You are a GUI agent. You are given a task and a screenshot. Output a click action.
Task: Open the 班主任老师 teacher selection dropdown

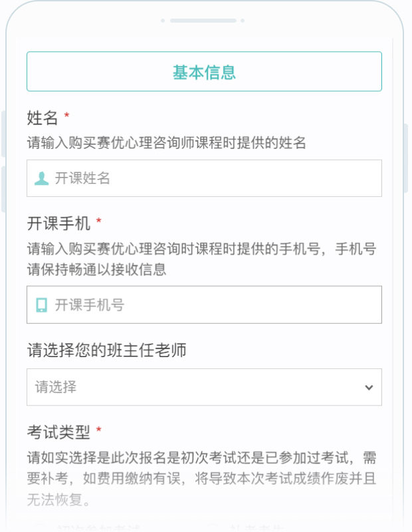click(204, 388)
